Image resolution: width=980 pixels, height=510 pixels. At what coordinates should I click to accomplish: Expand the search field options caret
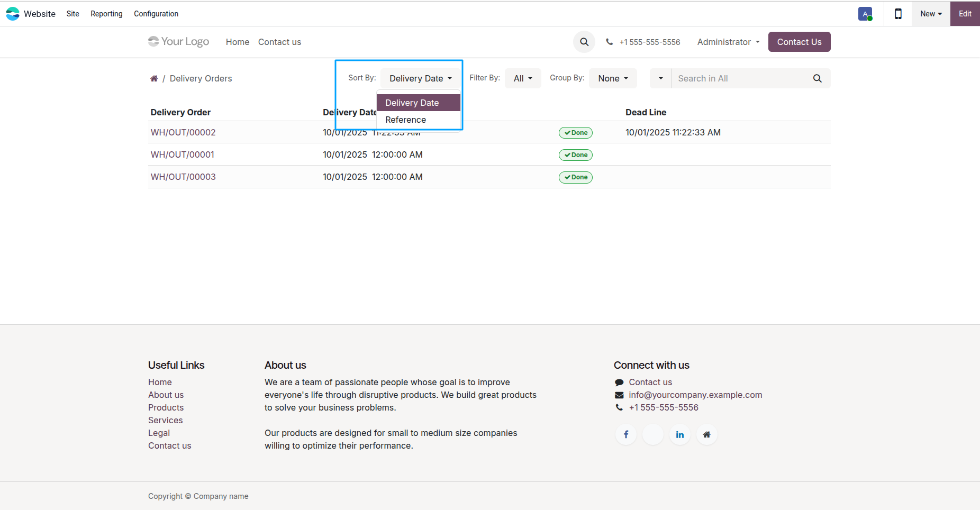661,78
